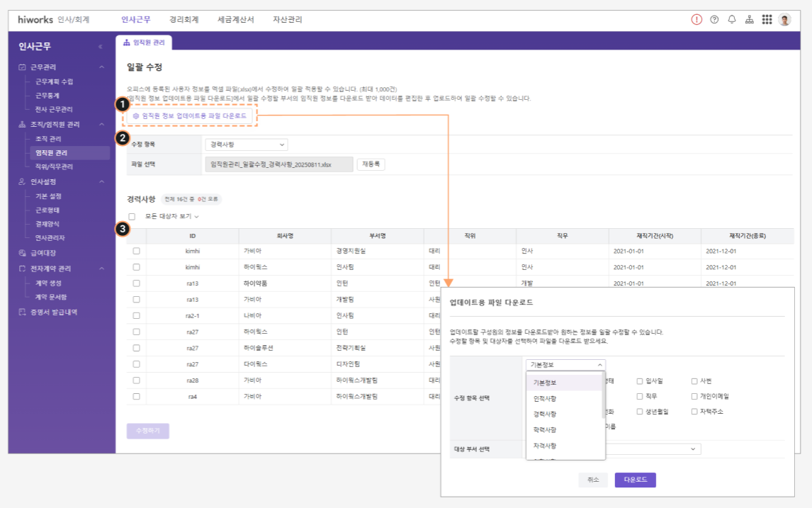Choose 학력사항 in the dropdown list
The height and width of the screenshot is (508, 812).
565,430
